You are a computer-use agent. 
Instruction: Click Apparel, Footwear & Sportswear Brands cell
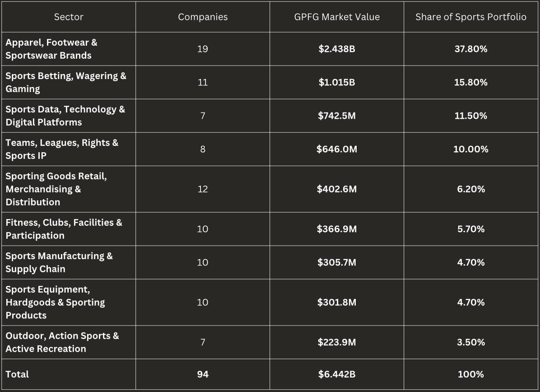pyautogui.click(x=69, y=49)
